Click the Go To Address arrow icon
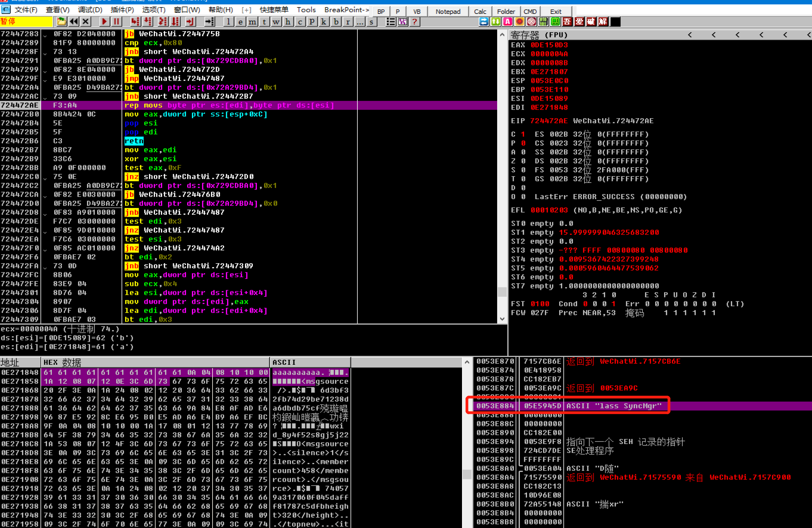 coord(210,21)
